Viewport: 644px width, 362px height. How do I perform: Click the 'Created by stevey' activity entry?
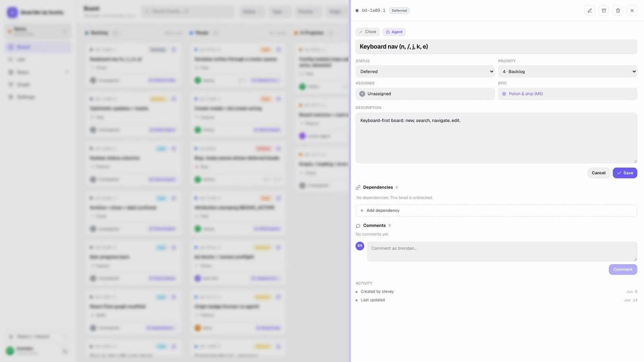coord(377,292)
